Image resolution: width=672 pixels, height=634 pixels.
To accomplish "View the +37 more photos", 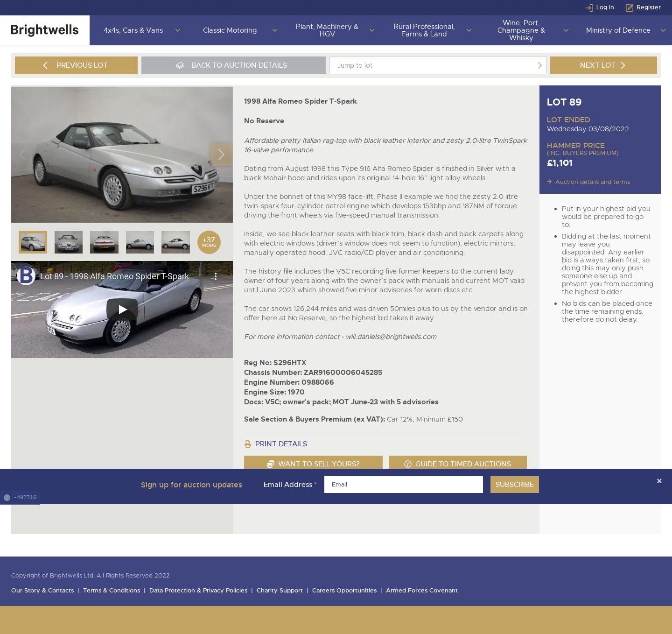I will (209, 242).
